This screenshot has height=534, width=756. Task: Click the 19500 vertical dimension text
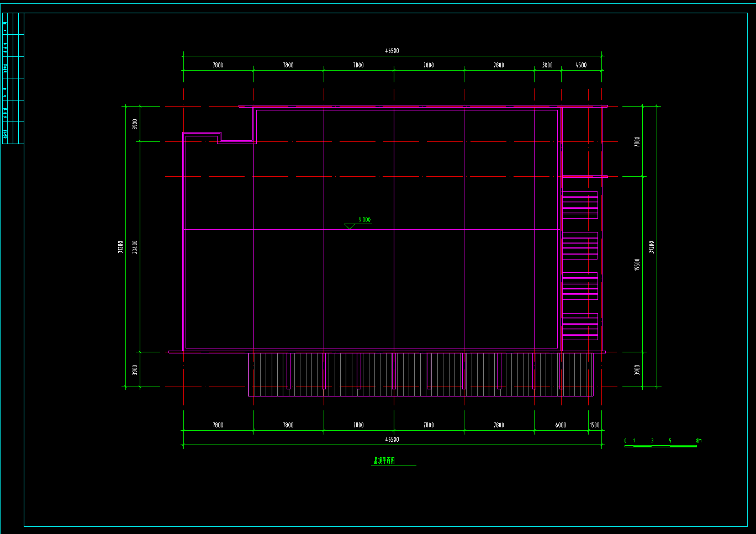[637, 265]
